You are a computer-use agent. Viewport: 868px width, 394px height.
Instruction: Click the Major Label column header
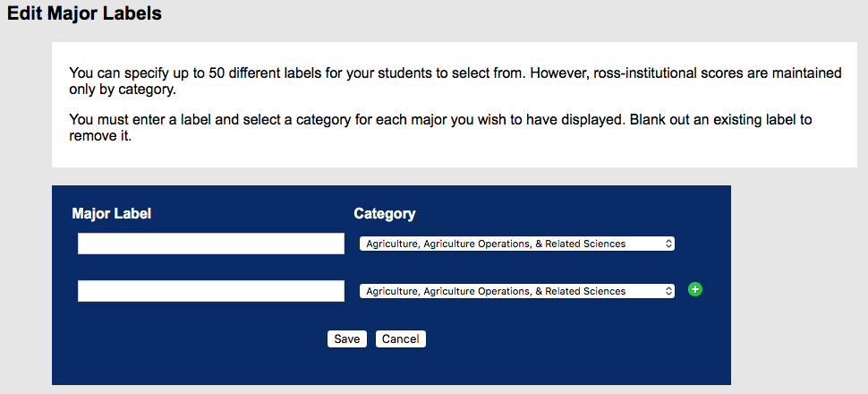(111, 214)
